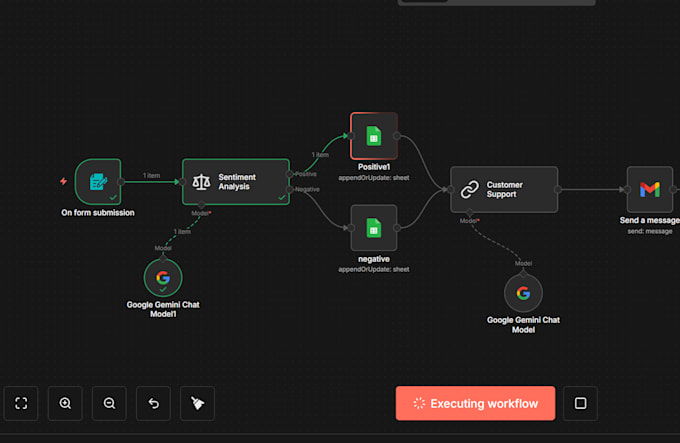Click the '1 item' label after form submission

tap(152, 176)
